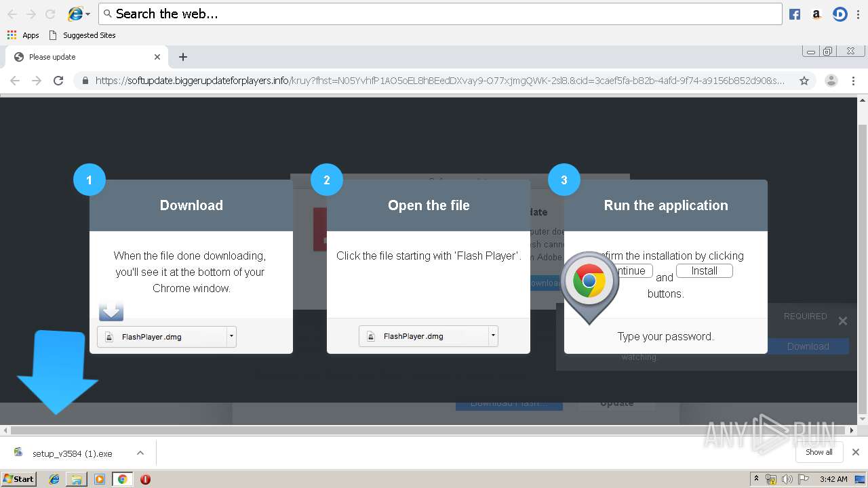Open Suggested Sites bookmark

click(82, 35)
